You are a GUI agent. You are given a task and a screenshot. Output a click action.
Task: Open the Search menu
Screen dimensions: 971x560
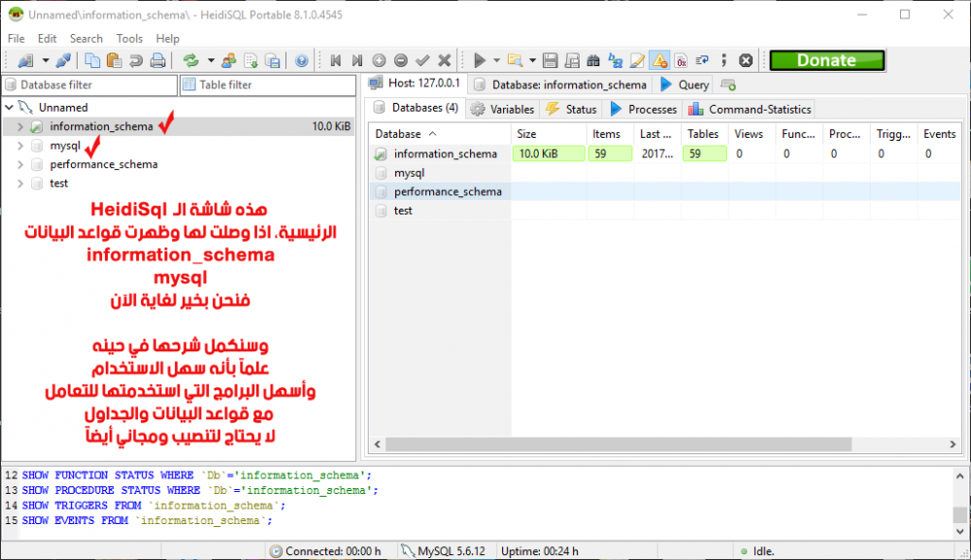(x=86, y=39)
